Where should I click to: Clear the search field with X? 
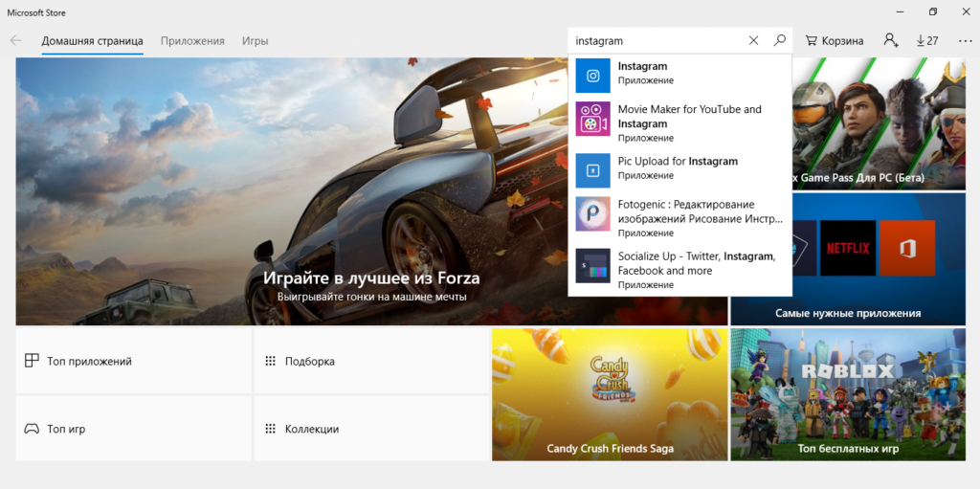tap(753, 40)
